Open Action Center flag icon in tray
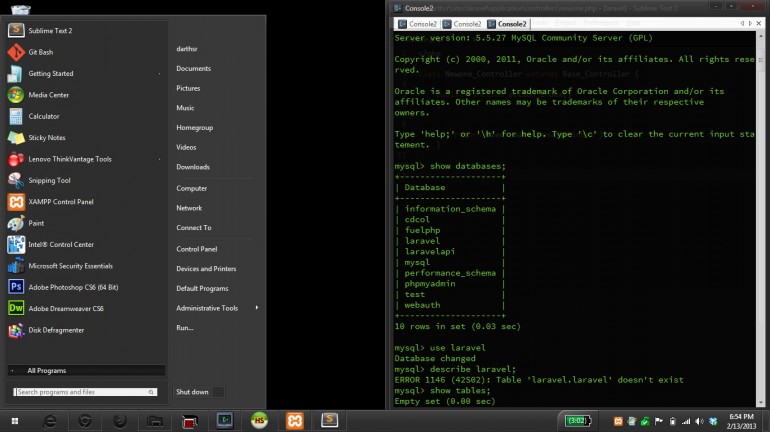Viewport: 770px width, 432px height. point(659,421)
